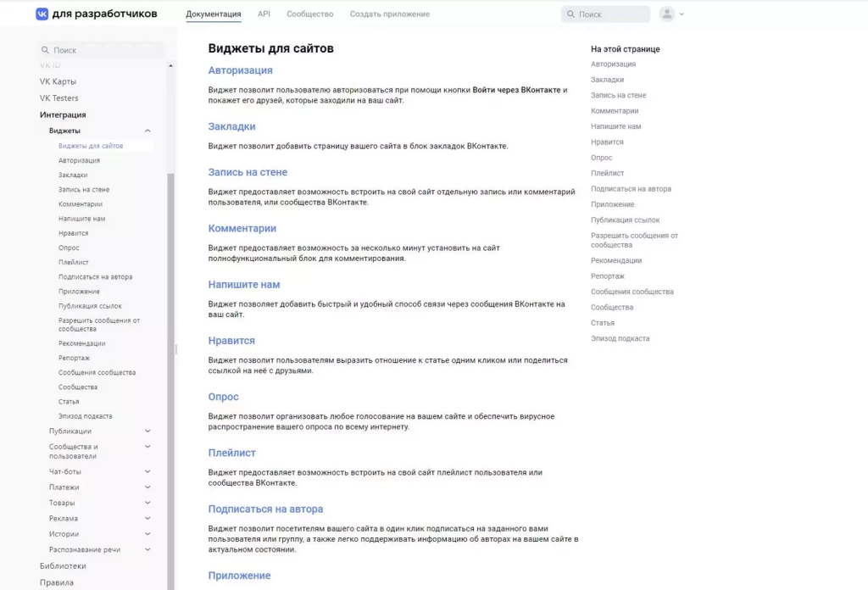Go to Создать приложение
The image size is (868, 590).
(x=390, y=14)
